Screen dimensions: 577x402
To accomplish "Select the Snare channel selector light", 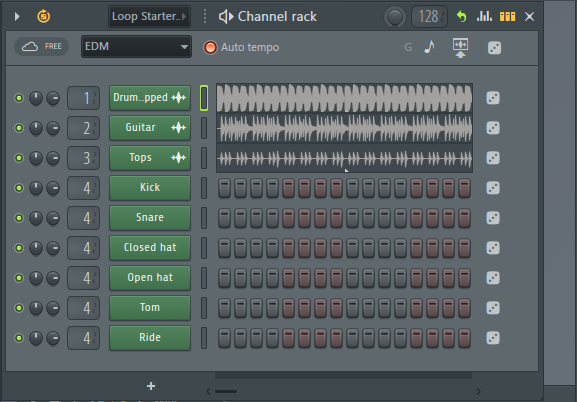I will (204, 218).
